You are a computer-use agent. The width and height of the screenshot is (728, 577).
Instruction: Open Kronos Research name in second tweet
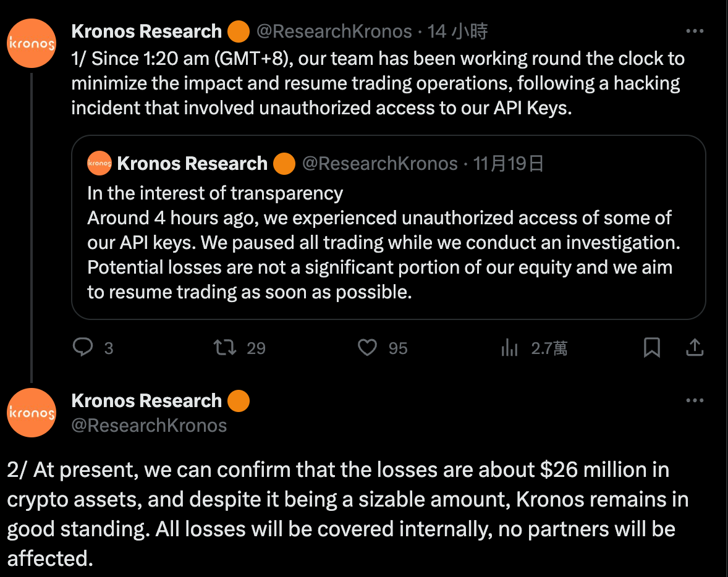click(x=146, y=401)
